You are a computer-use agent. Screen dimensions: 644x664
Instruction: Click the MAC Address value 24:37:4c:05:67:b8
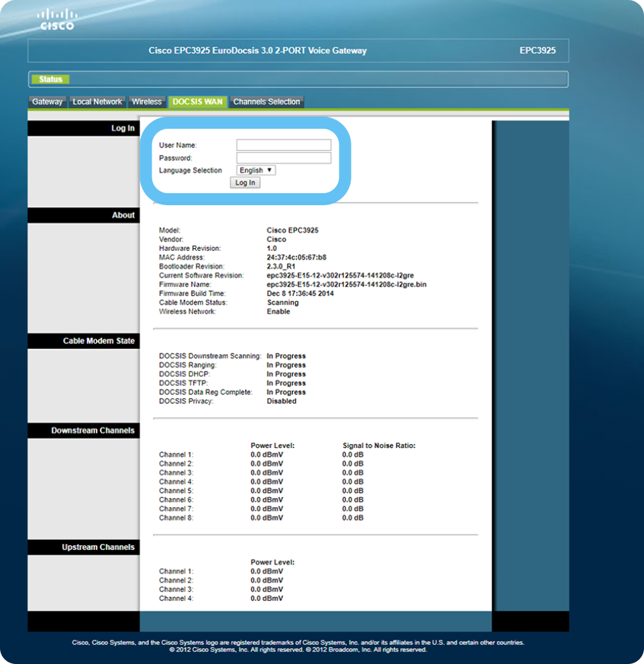297,258
